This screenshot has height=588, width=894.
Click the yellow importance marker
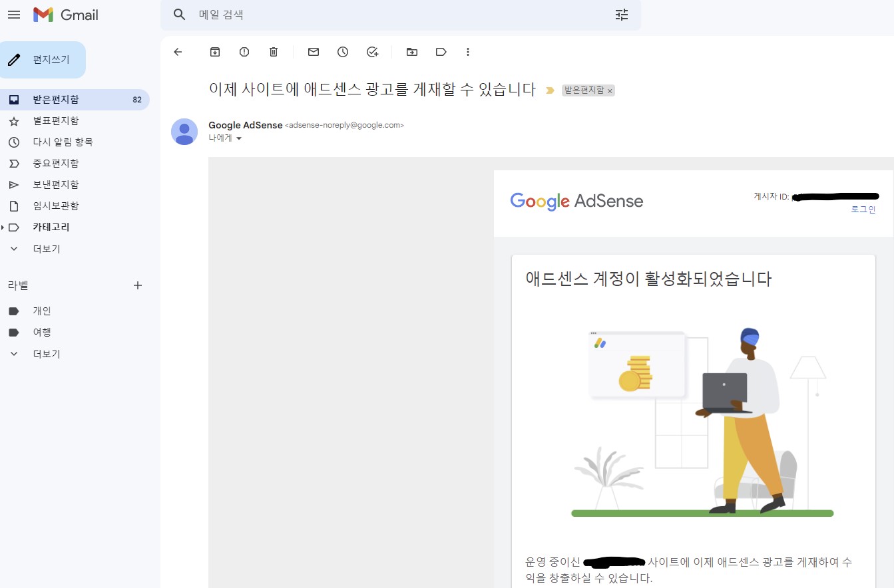point(550,90)
